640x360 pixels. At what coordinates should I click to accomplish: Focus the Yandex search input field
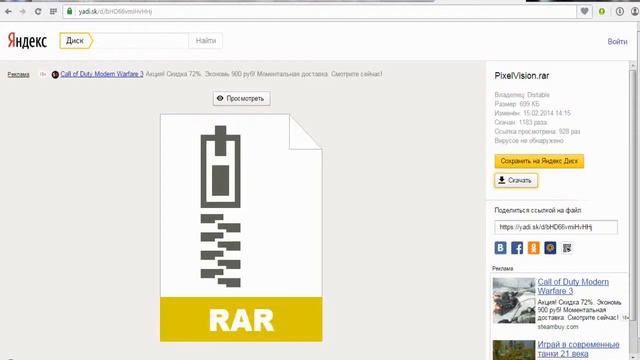(x=141, y=41)
